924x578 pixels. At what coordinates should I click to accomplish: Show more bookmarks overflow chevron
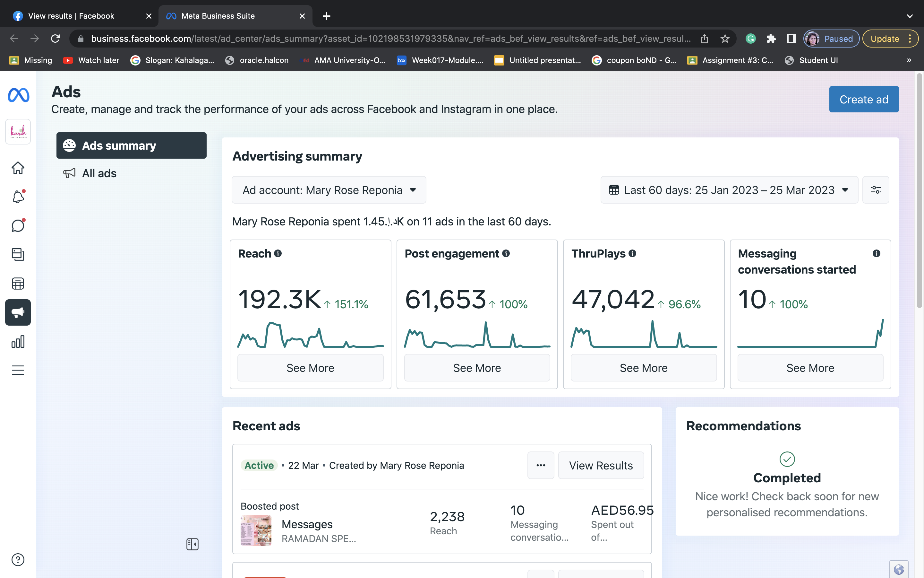coord(909,60)
